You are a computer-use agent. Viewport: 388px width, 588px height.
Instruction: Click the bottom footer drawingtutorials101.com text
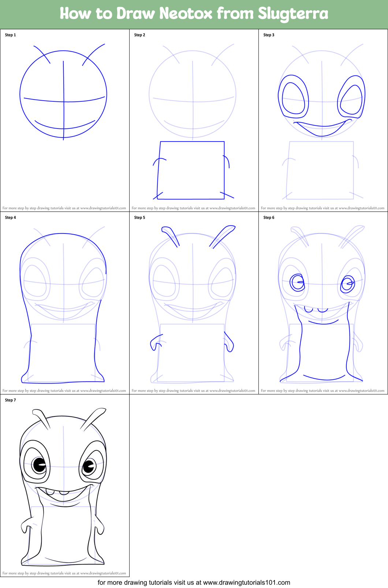click(194, 583)
